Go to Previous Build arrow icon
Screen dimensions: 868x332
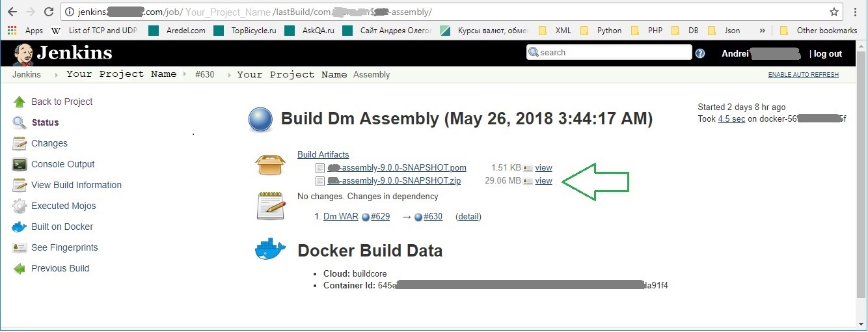click(20, 268)
